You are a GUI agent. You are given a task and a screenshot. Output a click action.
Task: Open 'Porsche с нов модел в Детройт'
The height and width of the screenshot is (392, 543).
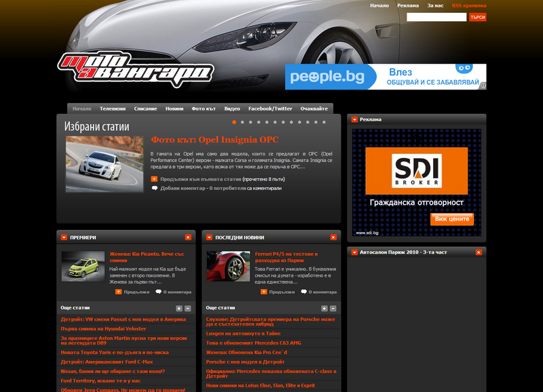tap(245, 361)
